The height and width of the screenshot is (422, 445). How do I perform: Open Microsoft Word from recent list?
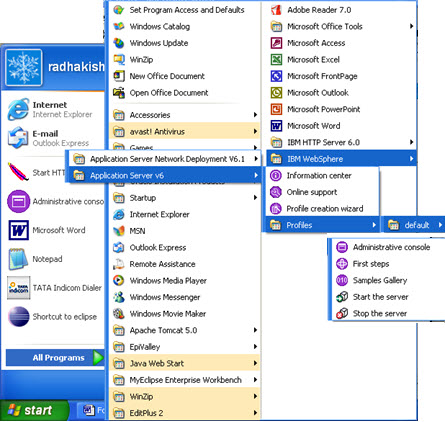[53, 230]
